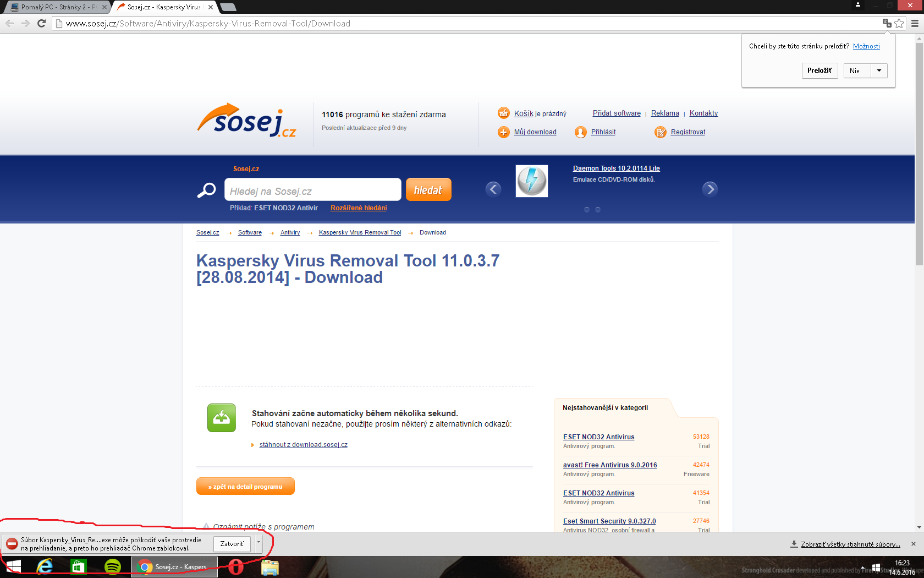924x578 pixels.
Task: Click the page's vertical scrollbar thumb
Action: tap(919, 154)
